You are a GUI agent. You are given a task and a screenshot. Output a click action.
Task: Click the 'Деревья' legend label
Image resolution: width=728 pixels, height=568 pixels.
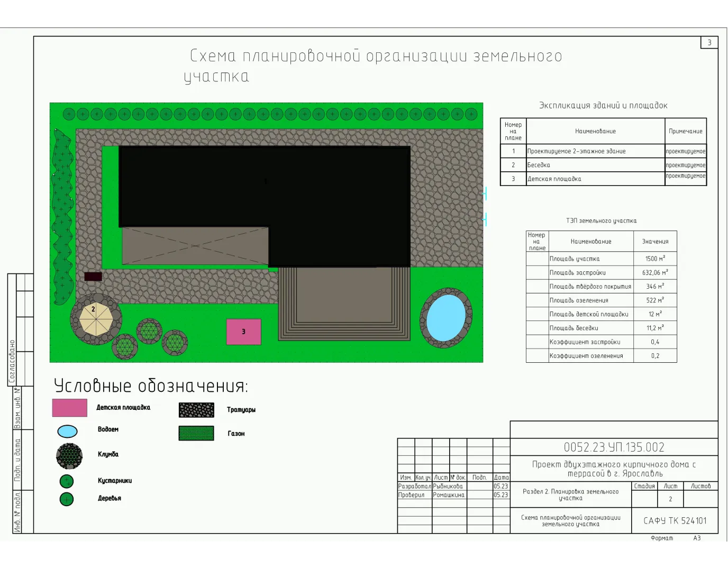tap(110, 498)
